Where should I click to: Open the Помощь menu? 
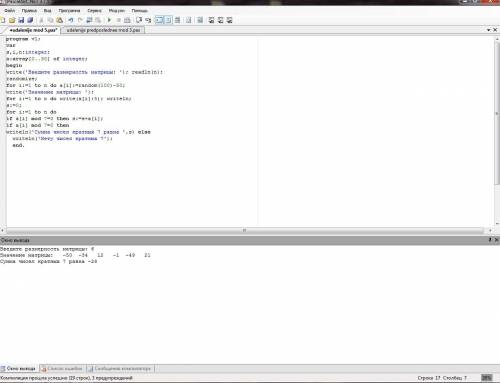click(x=140, y=11)
